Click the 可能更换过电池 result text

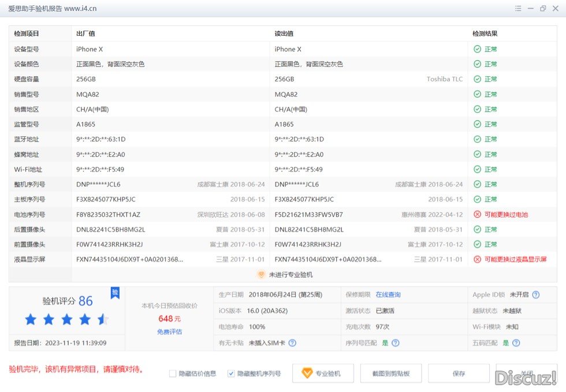point(506,214)
